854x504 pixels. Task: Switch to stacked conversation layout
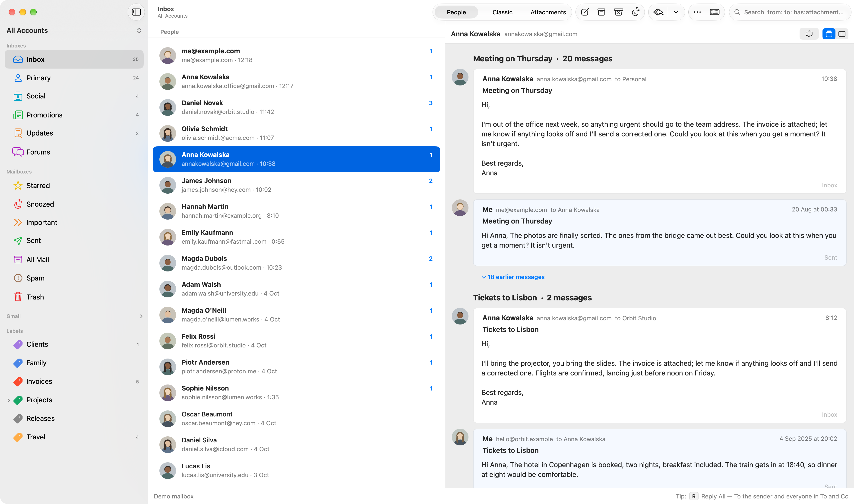829,34
